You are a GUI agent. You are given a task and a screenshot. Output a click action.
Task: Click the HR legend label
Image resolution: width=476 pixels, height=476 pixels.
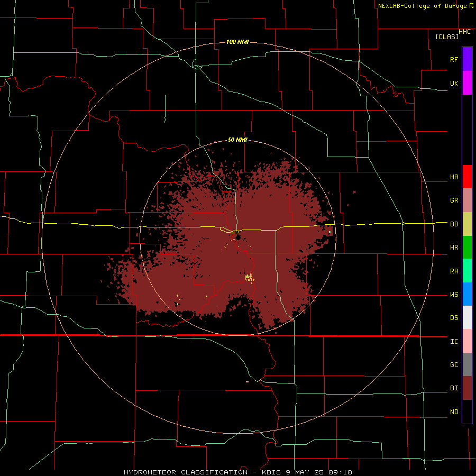[454, 248]
